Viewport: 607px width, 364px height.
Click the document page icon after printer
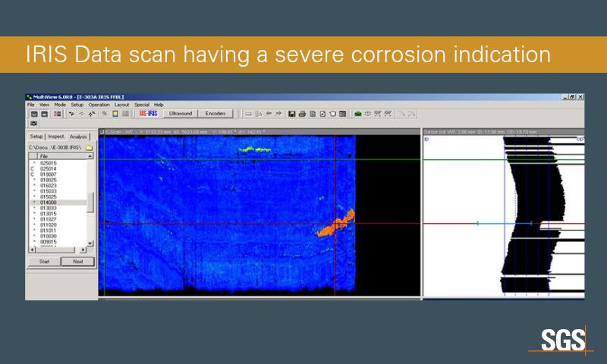313,114
